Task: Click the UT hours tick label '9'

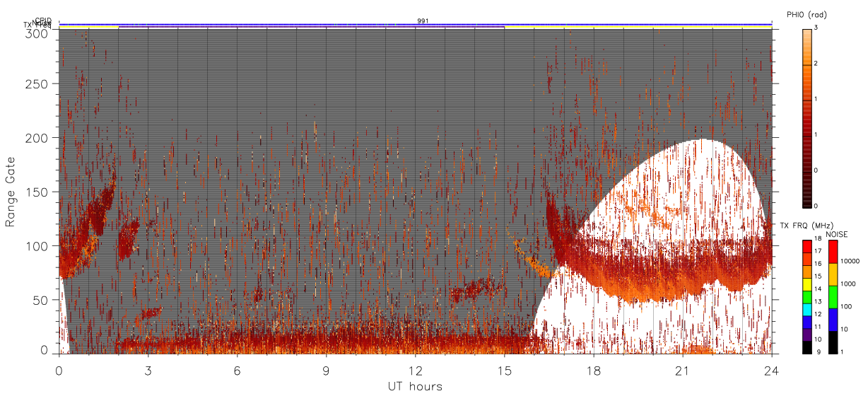Action: click(x=327, y=370)
